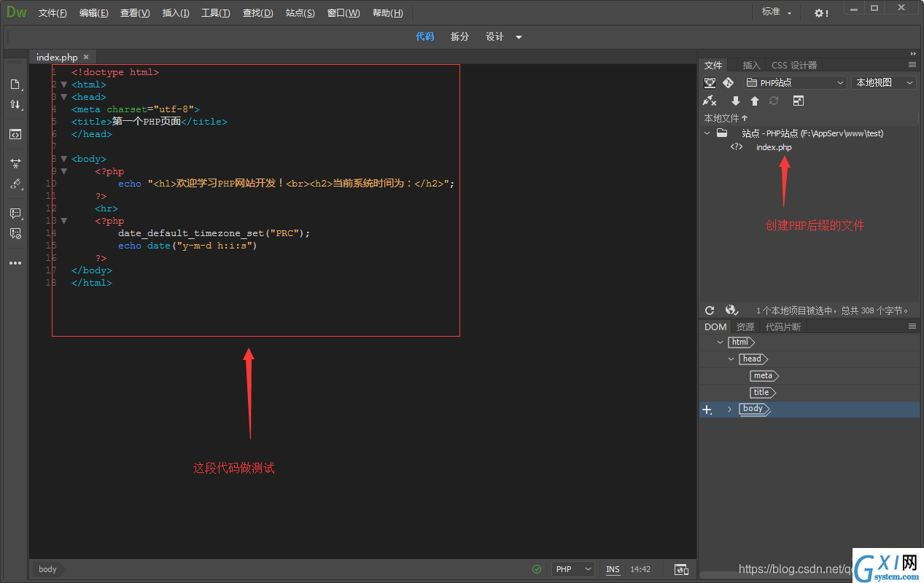The width and height of the screenshot is (924, 583).
Task: Open the PHP language dropdown in status bar
Action: (572, 569)
